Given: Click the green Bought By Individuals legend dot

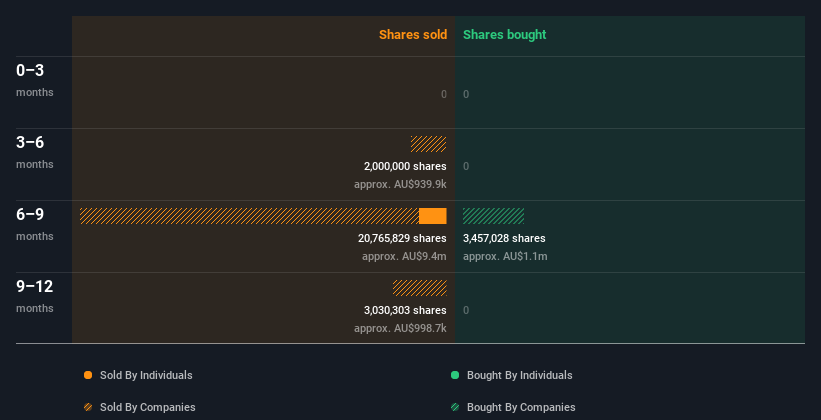Looking at the screenshot, I should click(x=455, y=375).
